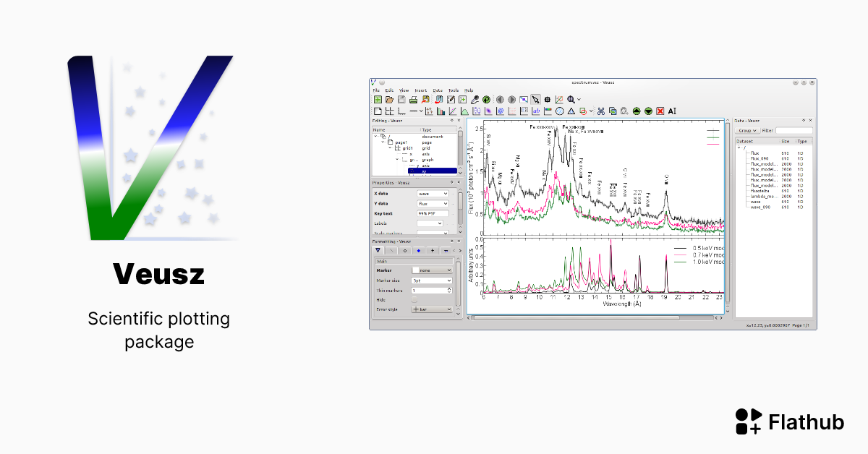Delete selected widget with the red X icon

point(660,111)
